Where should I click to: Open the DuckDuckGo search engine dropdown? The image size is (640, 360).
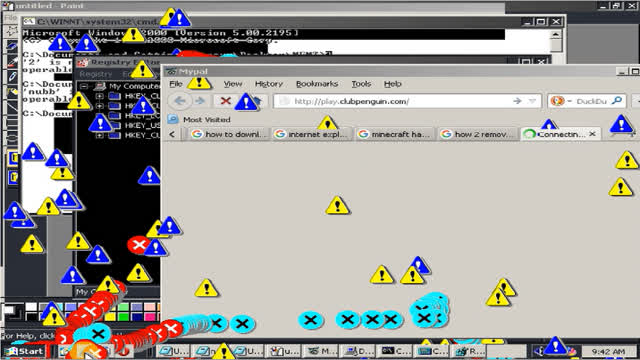[x=560, y=101]
